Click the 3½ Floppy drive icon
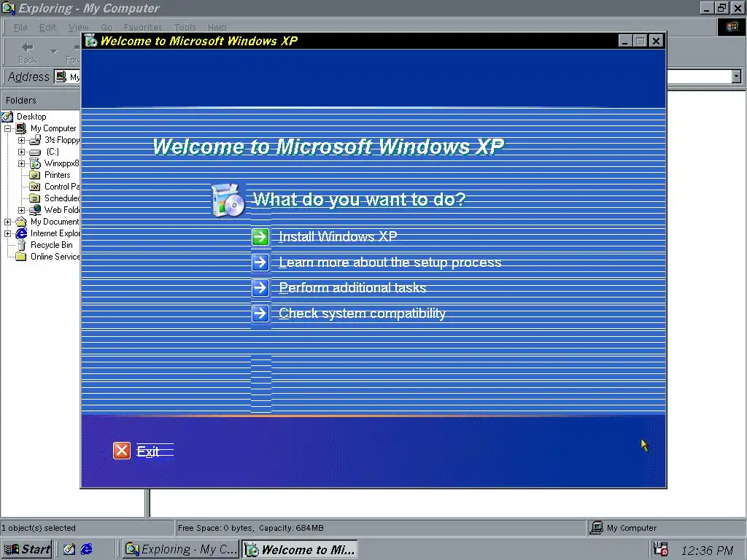Image resolution: width=747 pixels, height=560 pixels. (x=35, y=140)
